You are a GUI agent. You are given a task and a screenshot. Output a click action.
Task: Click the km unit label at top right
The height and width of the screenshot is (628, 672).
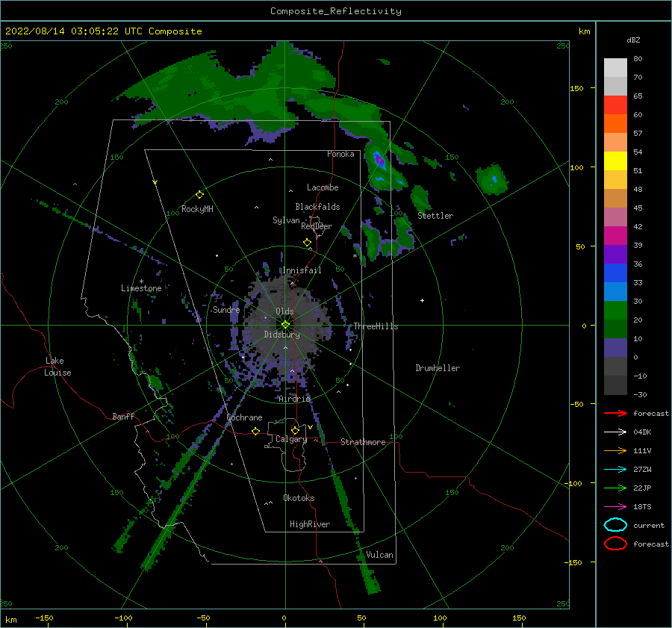[x=584, y=31]
